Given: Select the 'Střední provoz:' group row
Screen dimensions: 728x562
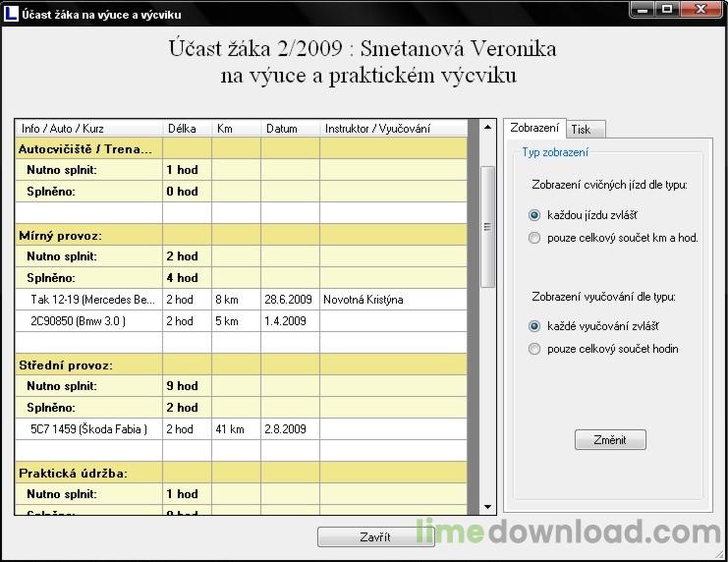Looking at the screenshot, I should [x=242, y=365].
